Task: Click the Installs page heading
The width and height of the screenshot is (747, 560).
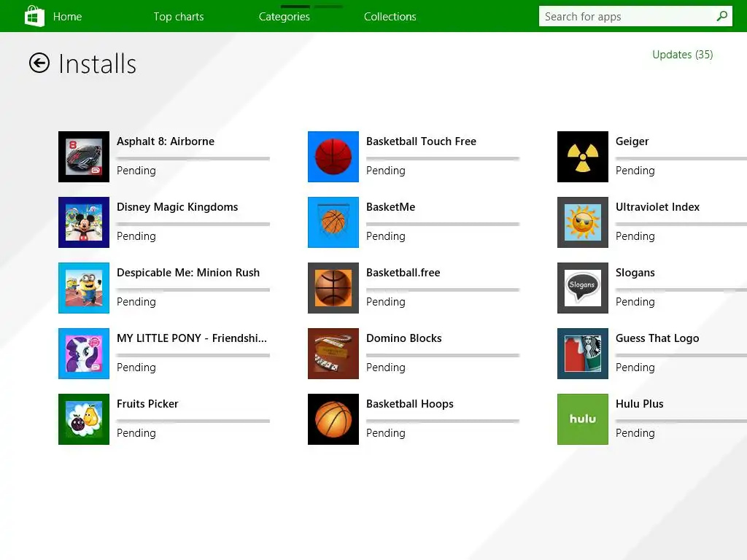Action: tap(97, 63)
